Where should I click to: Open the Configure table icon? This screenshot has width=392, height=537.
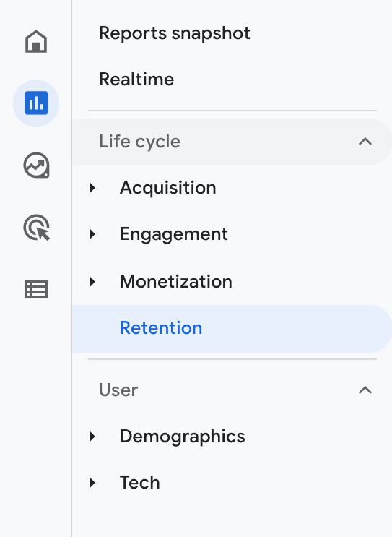coord(36,290)
